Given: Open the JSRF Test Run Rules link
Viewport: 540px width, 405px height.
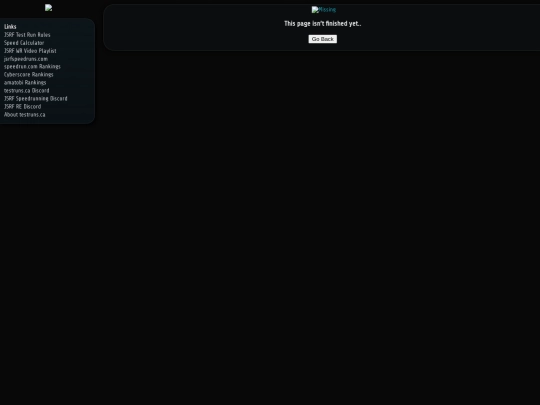Looking at the screenshot, I should coord(27,35).
